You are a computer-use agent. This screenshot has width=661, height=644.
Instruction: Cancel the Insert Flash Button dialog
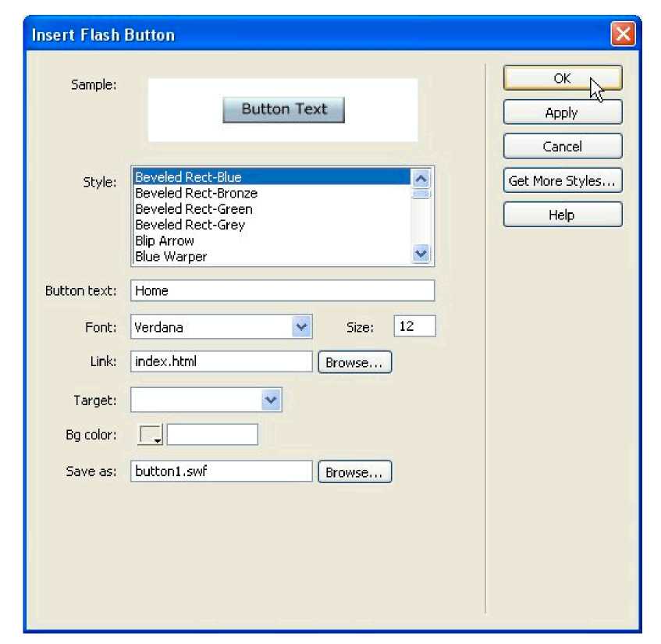(x=563, y=146)
